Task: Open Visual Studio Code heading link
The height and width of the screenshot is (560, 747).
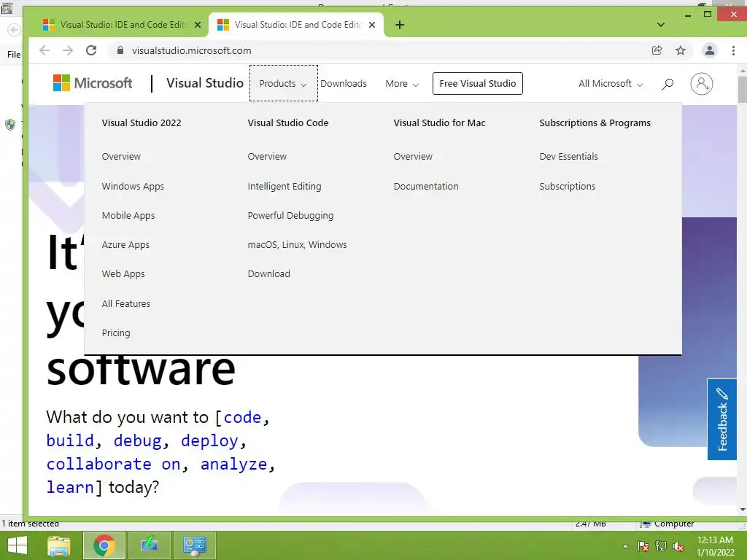Action: click(x=288, y=122)
